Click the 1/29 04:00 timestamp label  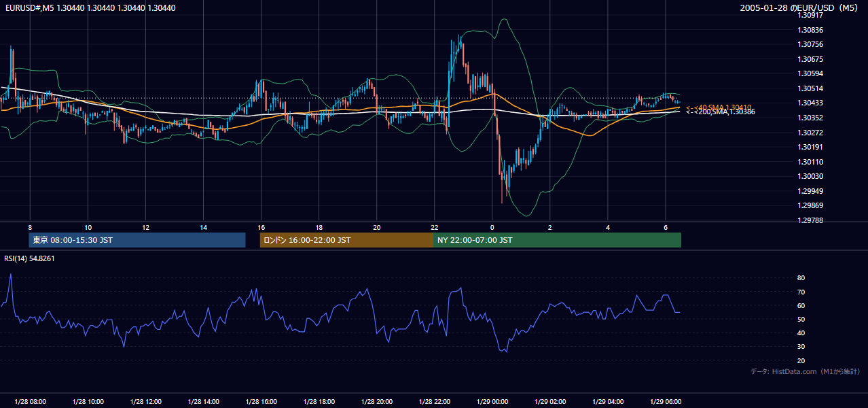(x=608, y=401)
